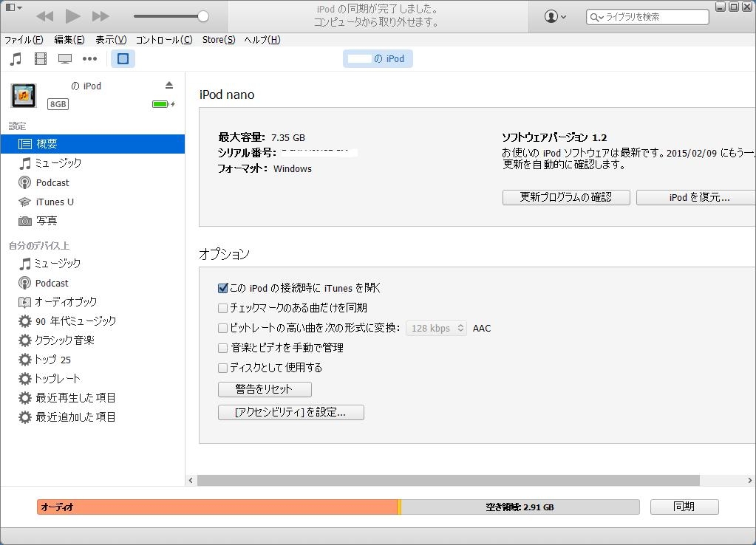Open the クラシック音楽 smart playlist
The image size is (756, 545).
click(92, 340)
